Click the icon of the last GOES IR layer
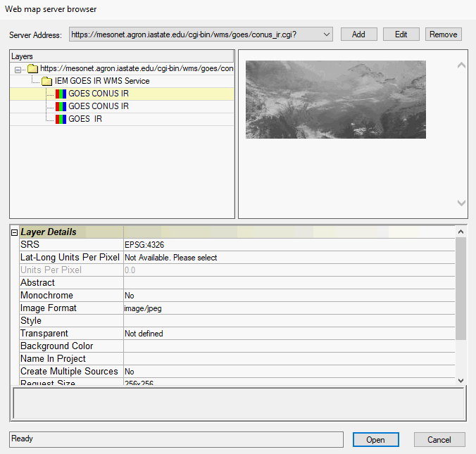 [61, 119]
